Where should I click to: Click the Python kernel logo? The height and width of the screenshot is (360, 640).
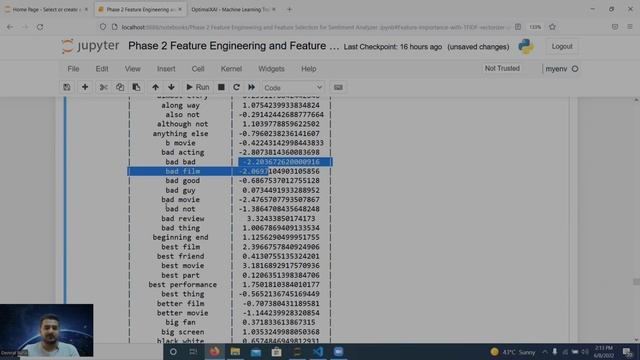click(526, 47)
